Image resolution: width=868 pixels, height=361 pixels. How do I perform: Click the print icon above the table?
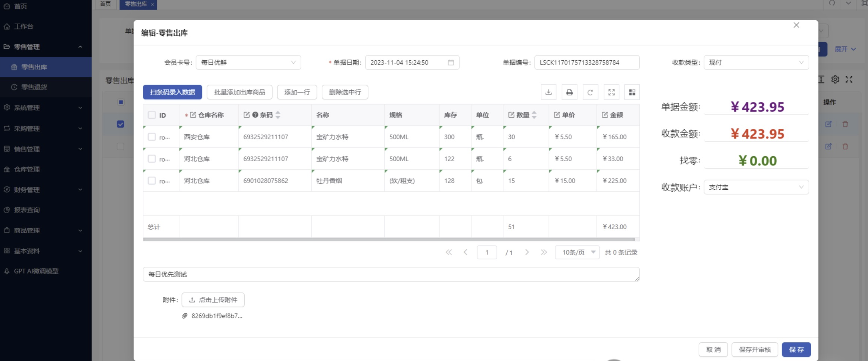(x=569, y=92)
